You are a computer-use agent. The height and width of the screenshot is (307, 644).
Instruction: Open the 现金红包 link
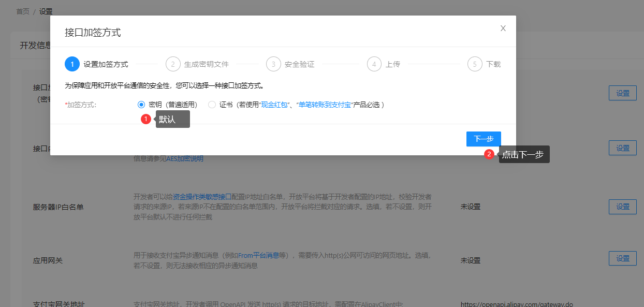click(274, 105)
